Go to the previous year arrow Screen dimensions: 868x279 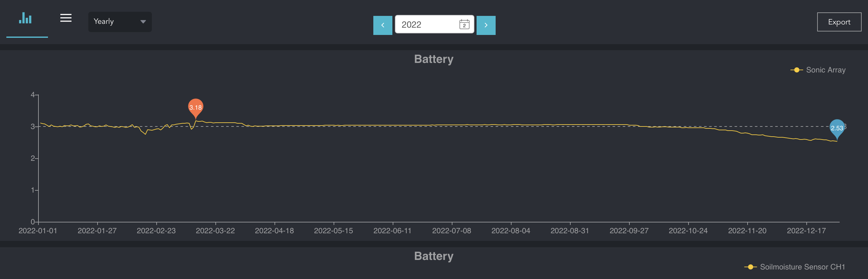click(x=383, y=25)
